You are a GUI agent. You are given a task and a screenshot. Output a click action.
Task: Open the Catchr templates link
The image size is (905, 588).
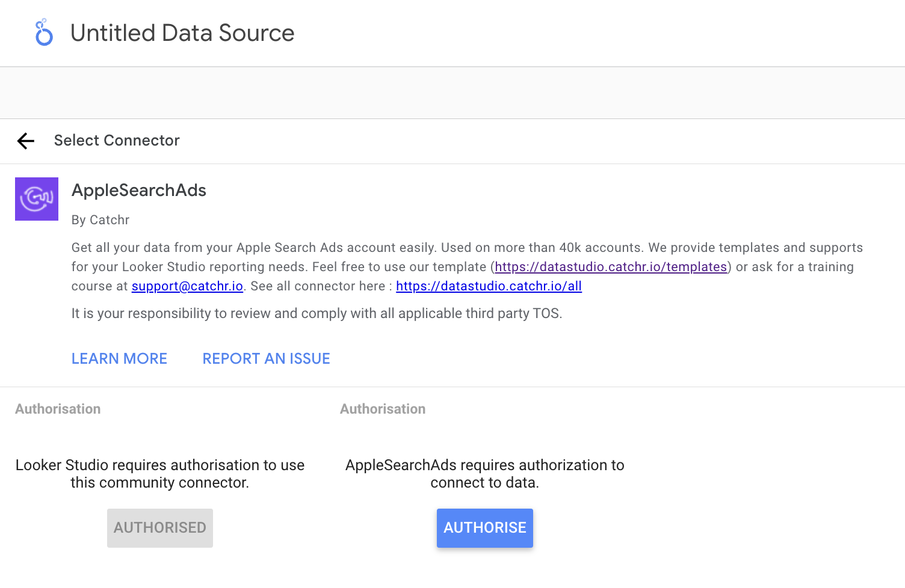click(610, 266)
